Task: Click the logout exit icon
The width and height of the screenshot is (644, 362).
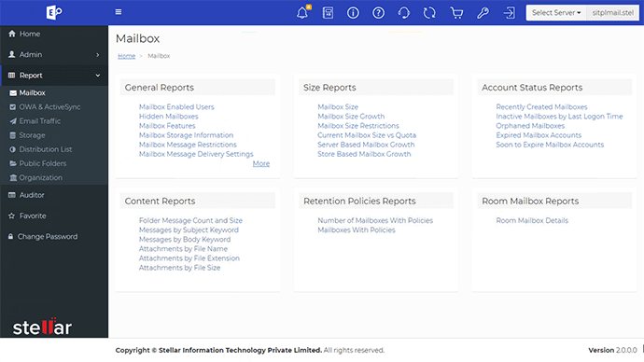Action: (x=509, y=13)
